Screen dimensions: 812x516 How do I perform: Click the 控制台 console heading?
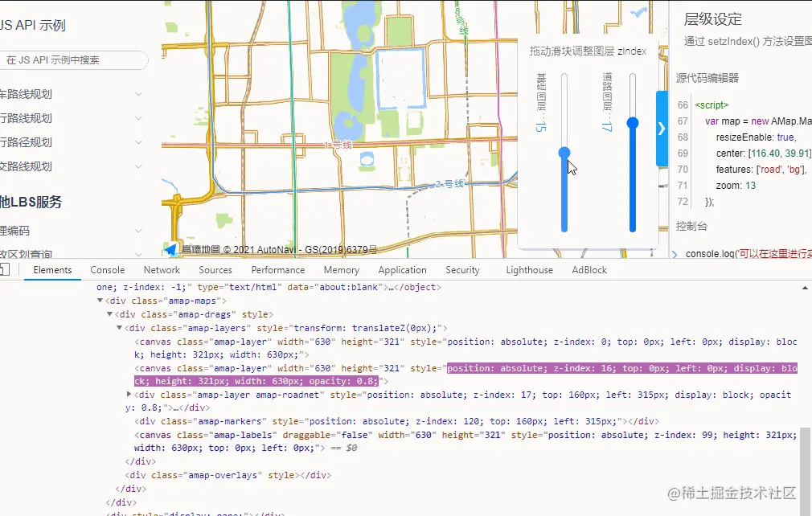691,226
